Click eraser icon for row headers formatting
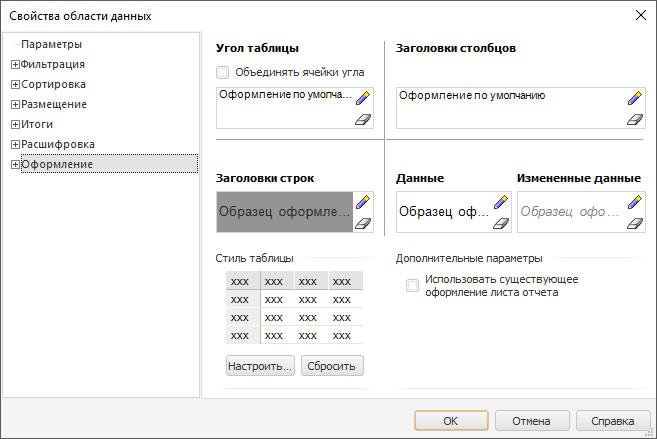The height and width of the screenshot is (439, 657). pos(362,223)
